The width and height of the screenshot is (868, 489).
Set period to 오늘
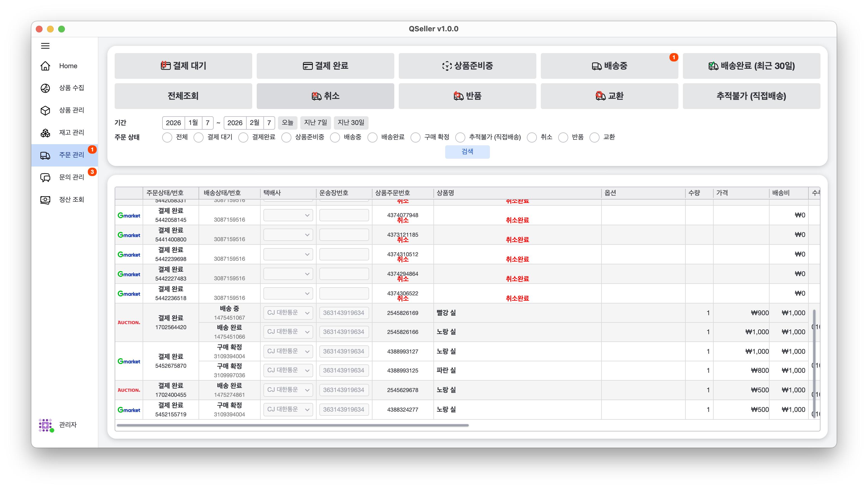pos(287,123)
